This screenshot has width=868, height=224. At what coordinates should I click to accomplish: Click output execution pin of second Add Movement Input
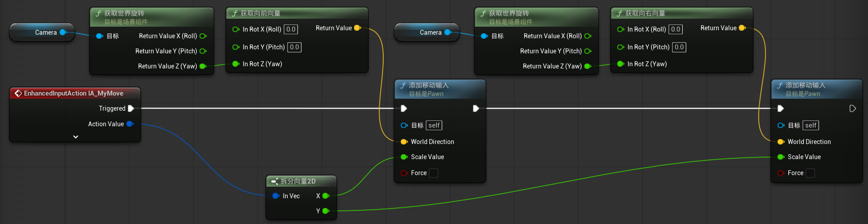(852, 108)
